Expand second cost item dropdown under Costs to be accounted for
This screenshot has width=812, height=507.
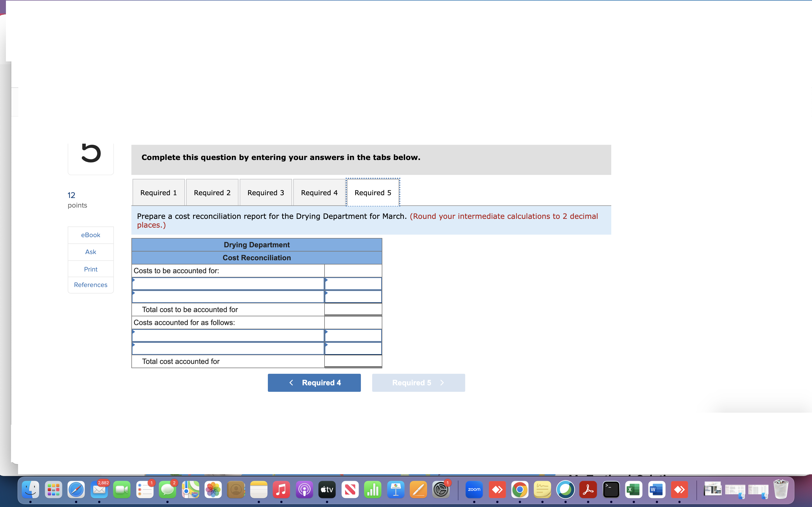[228, 297]
